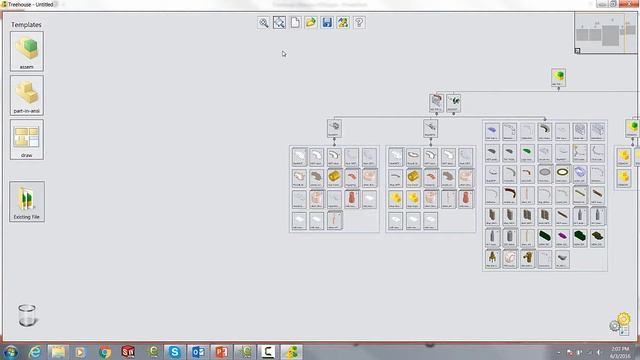Click the trash bin icon
Viewport: 640px width, 360px height.
point(27,315)
